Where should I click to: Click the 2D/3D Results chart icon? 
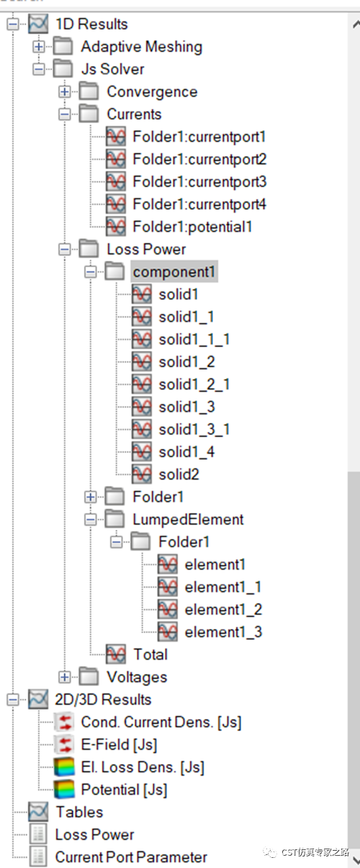(x=39, y=699)
